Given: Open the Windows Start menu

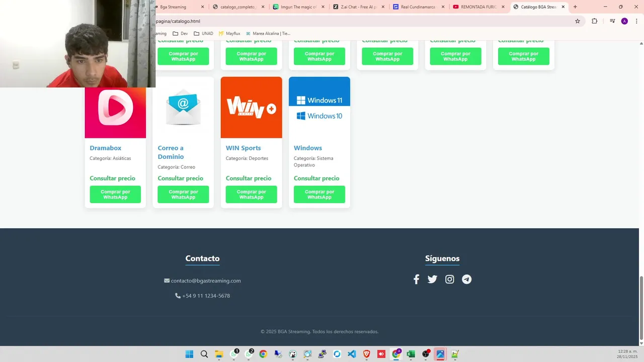Looking at the screenshot, I should [189, 354].
